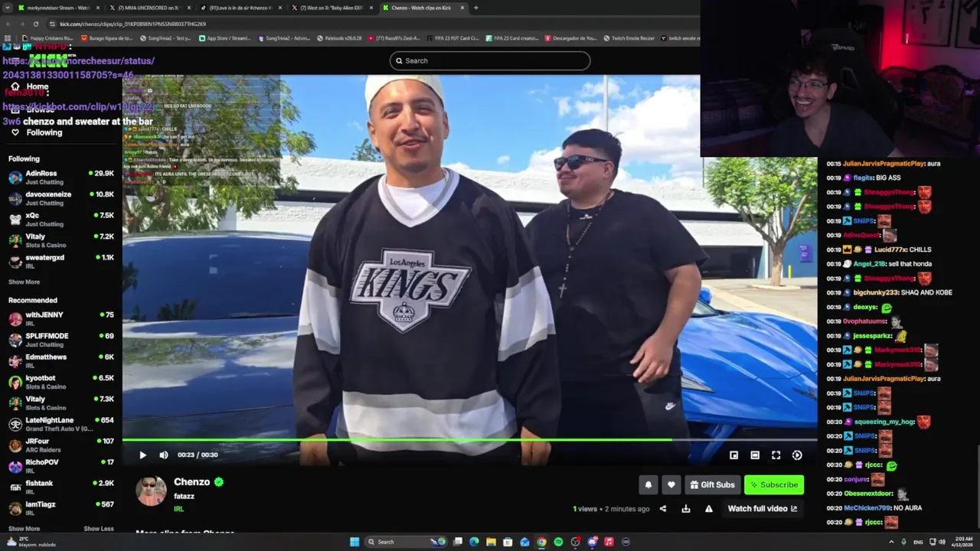980x551 pixels.
Task: Download the clip with the download icon
Action: point(686,508)
